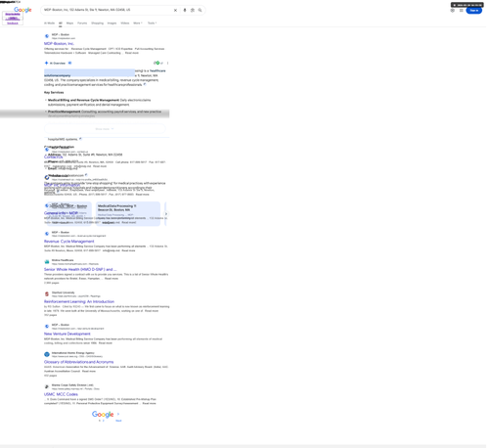Click the Sign in button
Image resolution: width=489 pixels, height=448 pixels.
[474, 11]
